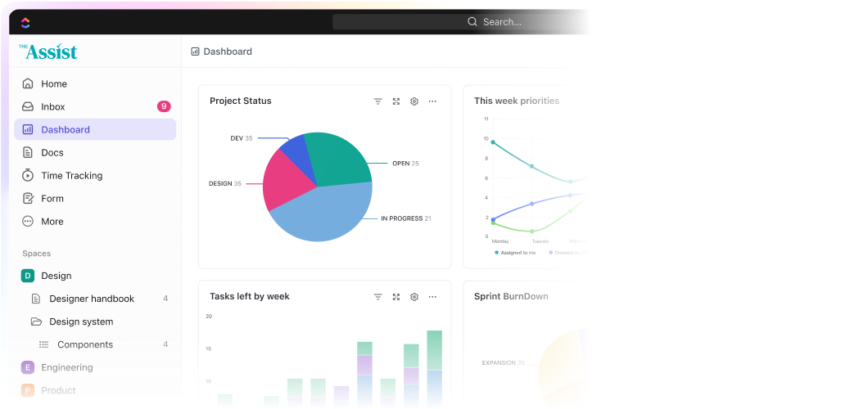Click the IN PROGRESS 21 pie label
868x409 pixels.
(406, 218)
